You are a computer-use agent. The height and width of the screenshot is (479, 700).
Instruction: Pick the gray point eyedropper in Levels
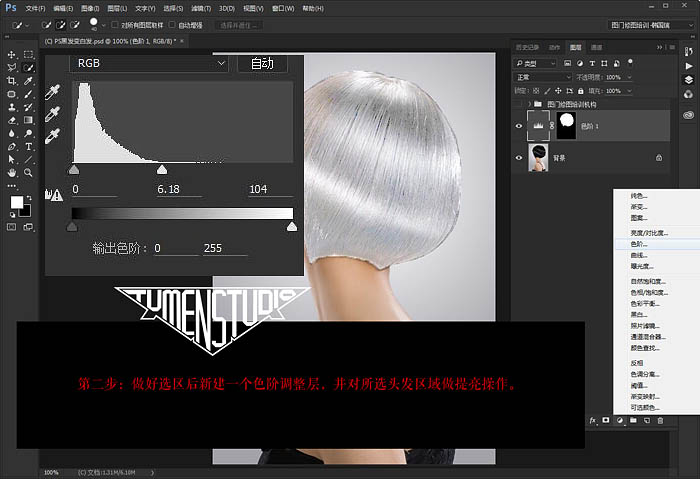pos(53,114)
